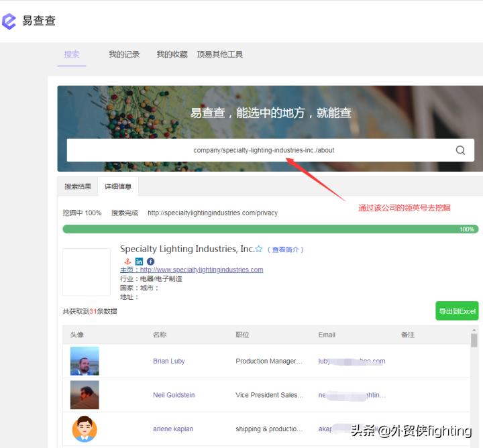Click Brian Luby's email address
This screenshot has height=448, width=483.
point(352,361)
